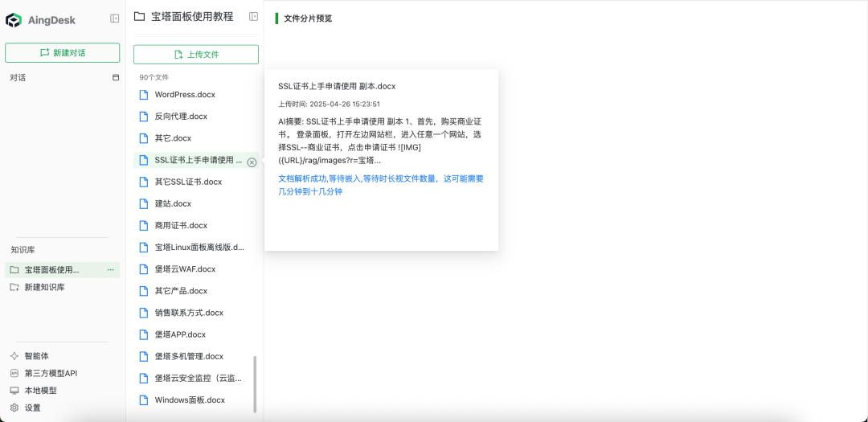The height and width of the screenshot is (422, 868).
Task: Click the conversation list icon beside 对话
Action: point(116,77)
